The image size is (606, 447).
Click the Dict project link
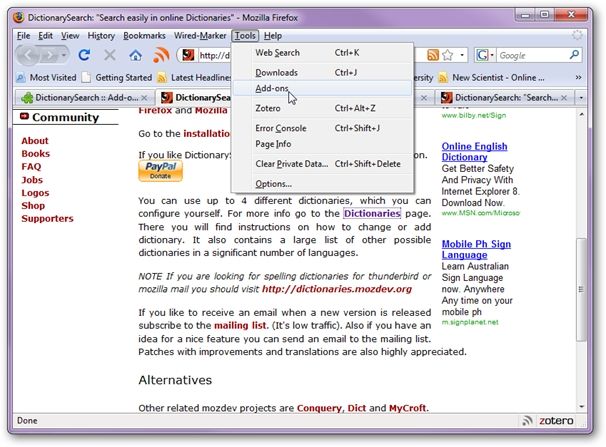pyautogui.click(x=356, y=408)
